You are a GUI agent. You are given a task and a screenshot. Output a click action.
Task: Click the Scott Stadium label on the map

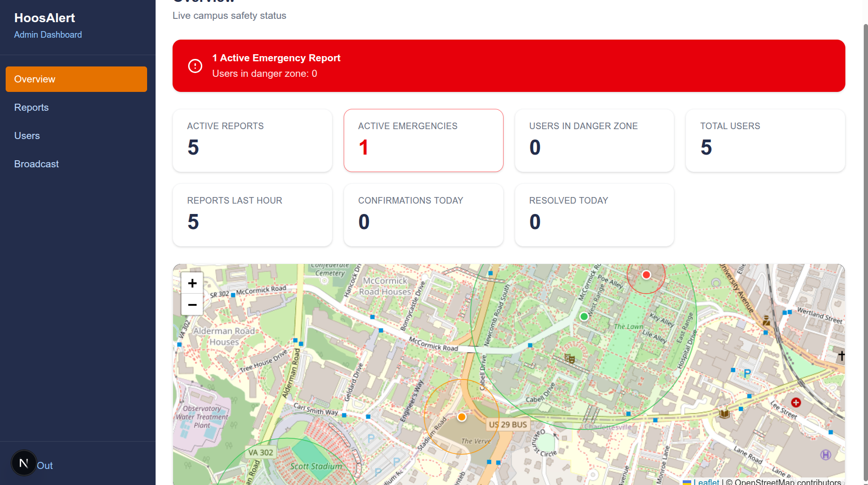pos(316,466)
